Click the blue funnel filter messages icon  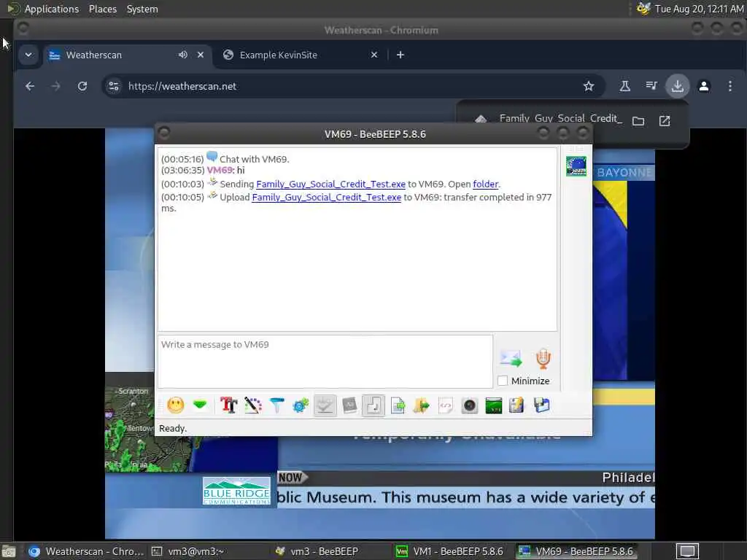(x=276, y=405)
